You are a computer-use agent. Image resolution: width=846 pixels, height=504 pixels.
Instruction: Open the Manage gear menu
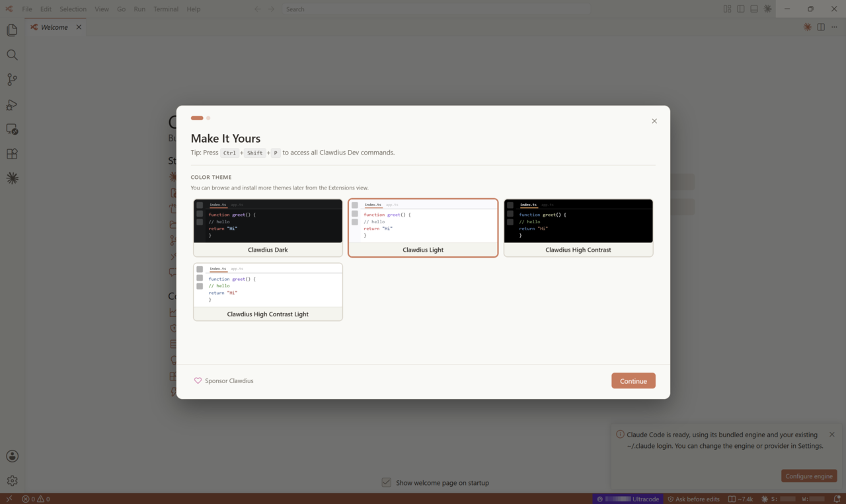12,481
